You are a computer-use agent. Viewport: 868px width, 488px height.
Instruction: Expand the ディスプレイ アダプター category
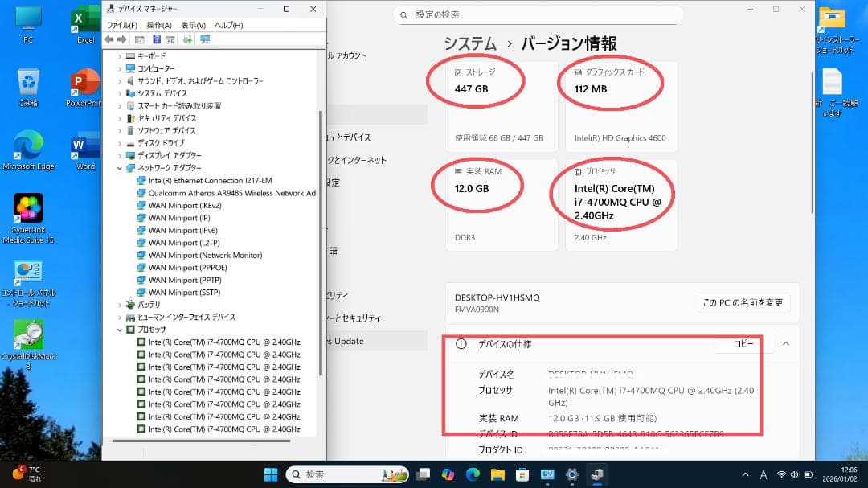click(121, 155)
